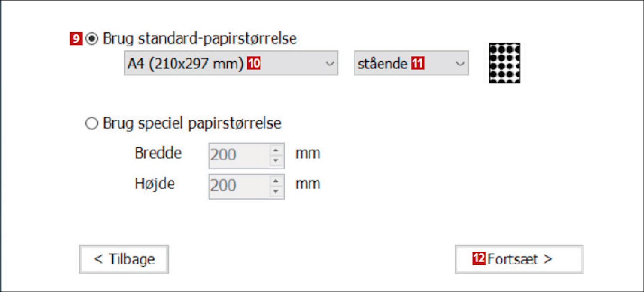Increase Højde value with up arrow
Viewport: 644px width, 292px height.
coord(276,181)
